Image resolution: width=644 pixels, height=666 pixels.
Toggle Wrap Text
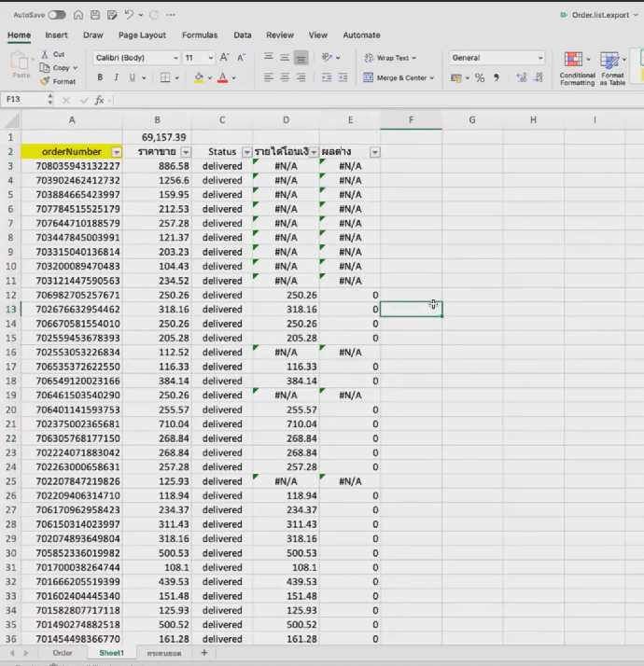tap(388, 58)
